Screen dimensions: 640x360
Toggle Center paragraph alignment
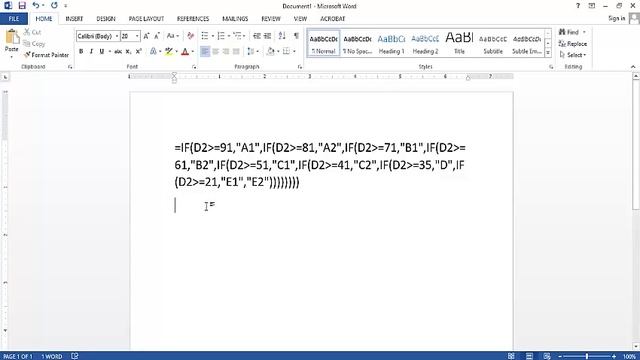pyautogui.click(x=216, y=51)
